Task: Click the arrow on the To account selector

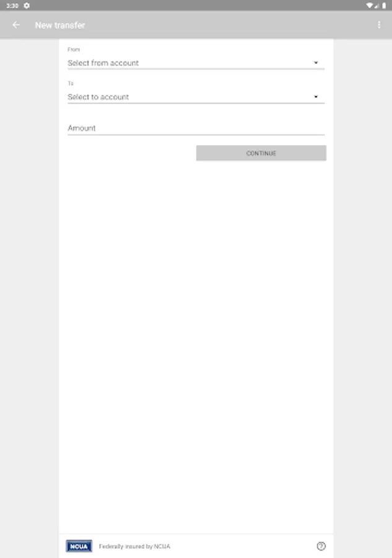Action: (x=316, y=97)
